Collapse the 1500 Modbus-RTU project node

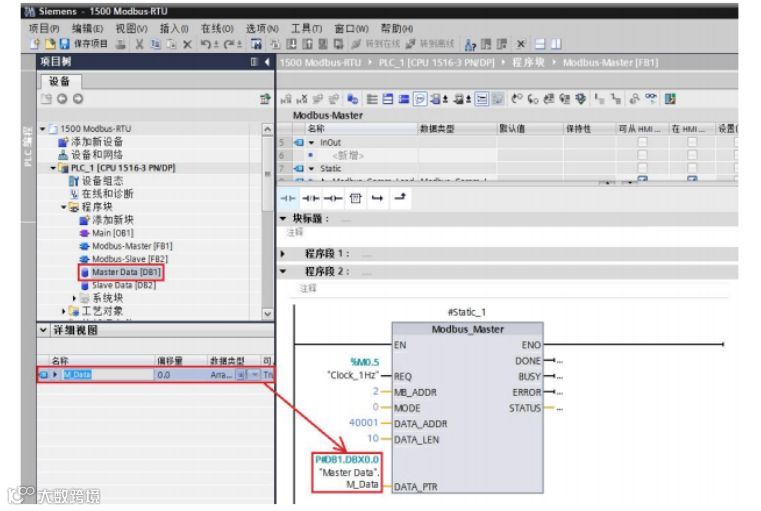[x=42, y=129]
